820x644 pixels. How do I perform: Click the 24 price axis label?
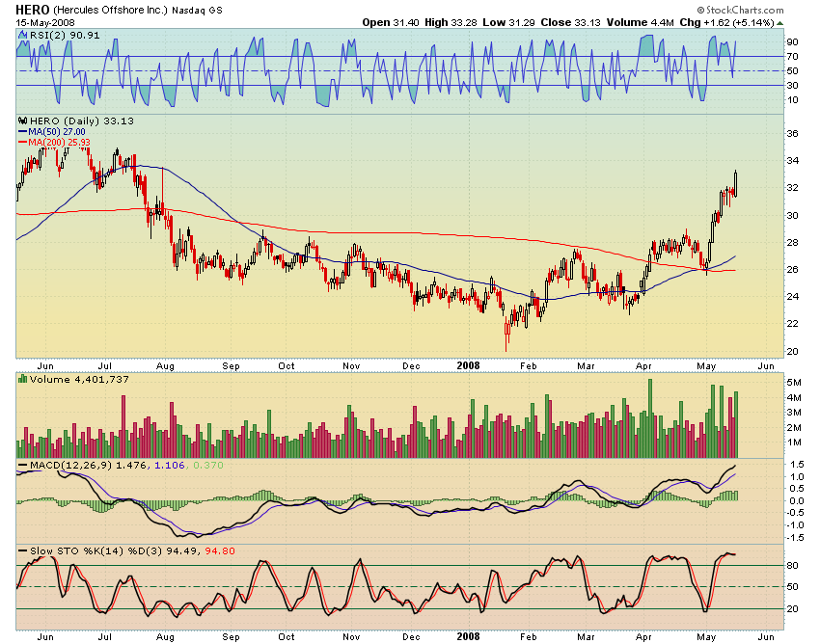pyautogui.click(x=792, y=296)
